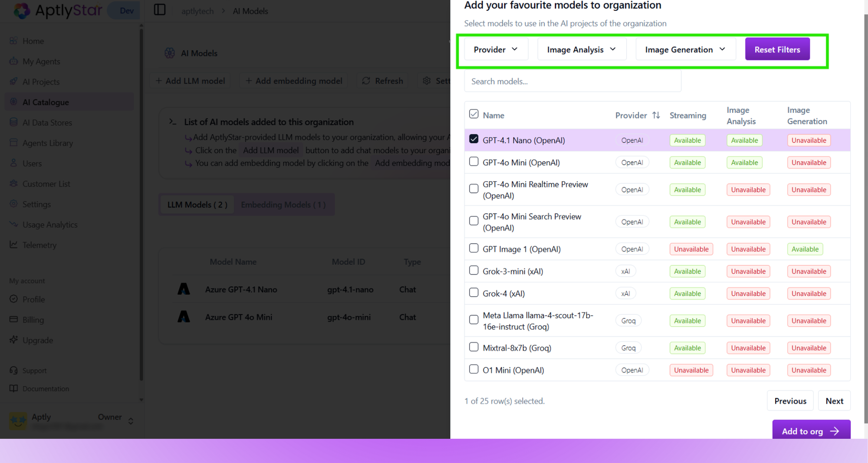Click the Upgrade sparkle icon
The image size is (868, 463).
point(14,340)
